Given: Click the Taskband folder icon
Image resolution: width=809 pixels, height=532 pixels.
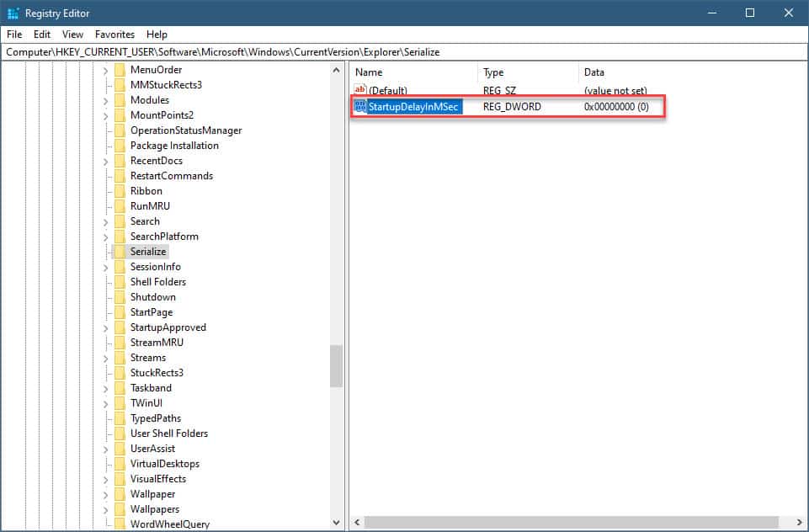Looking at the screenshot, I should point(120,388).
